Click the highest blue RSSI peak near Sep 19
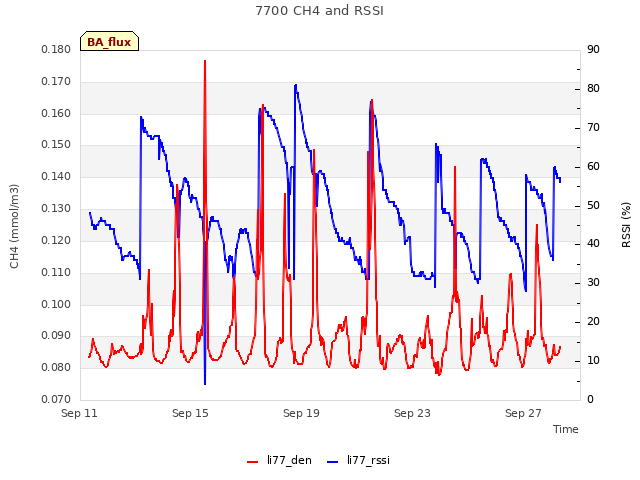The width and height of the screenshot is (640, 480). pos(296,85)
